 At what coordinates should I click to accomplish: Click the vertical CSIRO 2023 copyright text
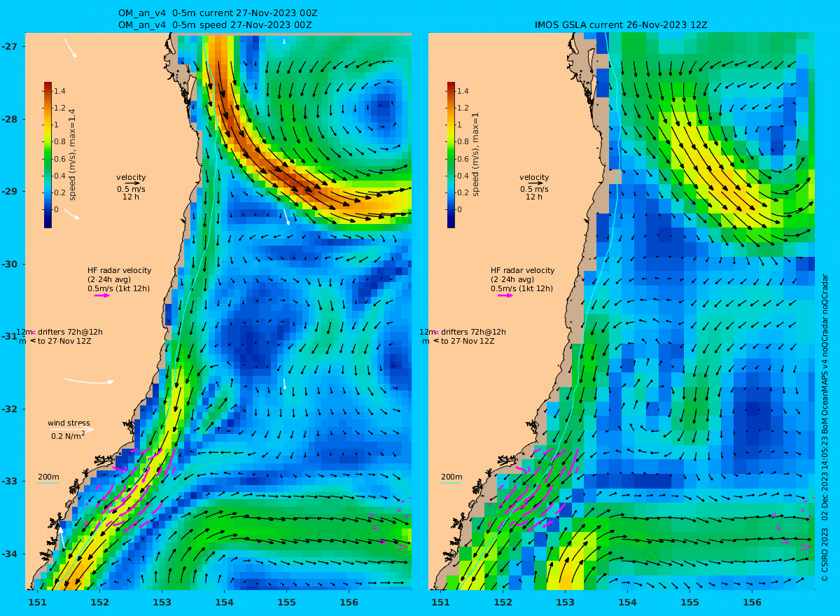(x=825, y=428)
